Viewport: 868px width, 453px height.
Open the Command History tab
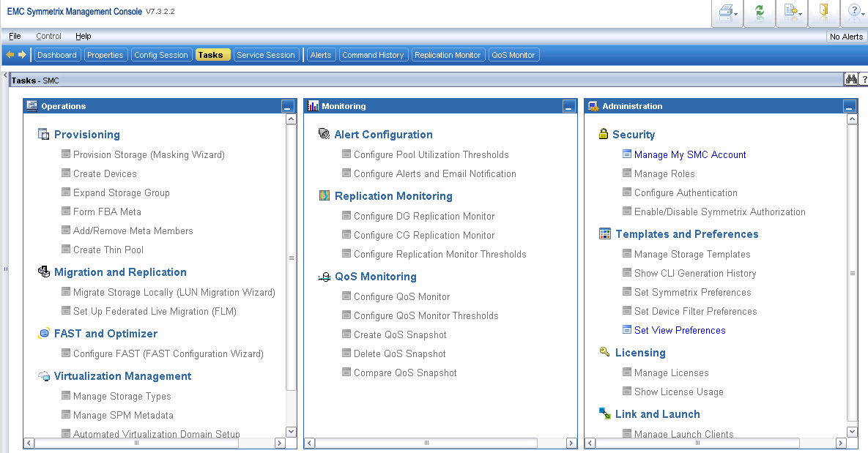point(373,55)
